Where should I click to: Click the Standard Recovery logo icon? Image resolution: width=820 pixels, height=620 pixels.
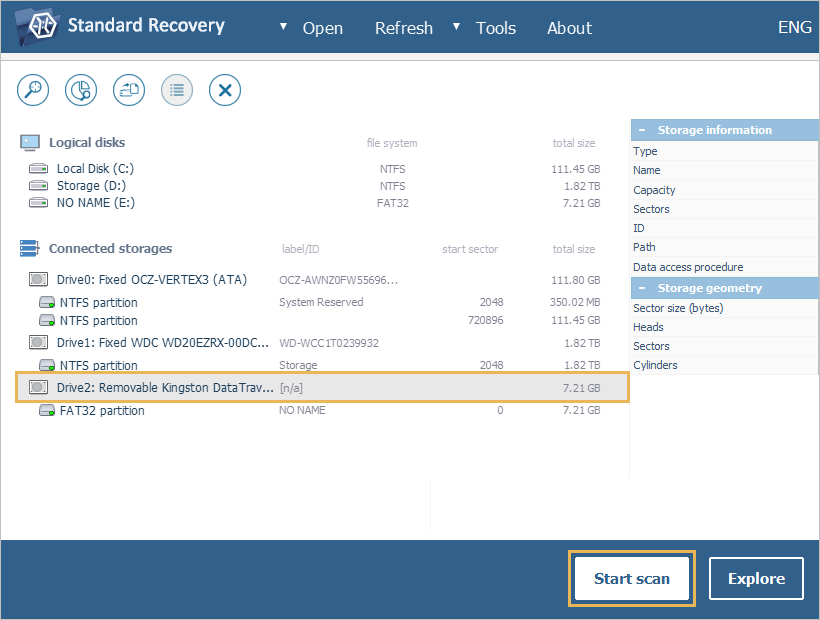pos(35,26)
